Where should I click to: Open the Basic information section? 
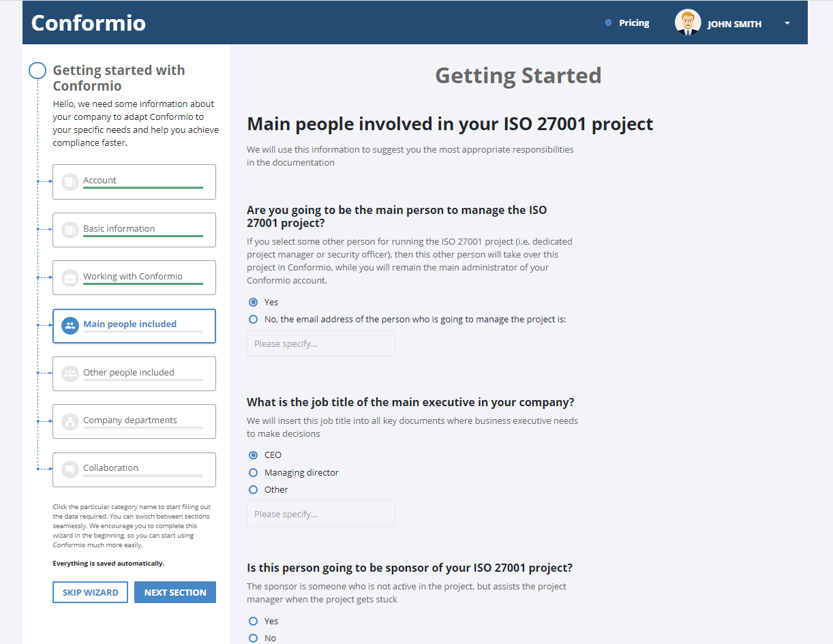pos(134,230)
